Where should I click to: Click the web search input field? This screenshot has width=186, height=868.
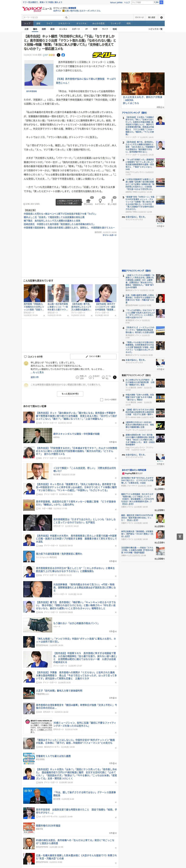[142, 2]
